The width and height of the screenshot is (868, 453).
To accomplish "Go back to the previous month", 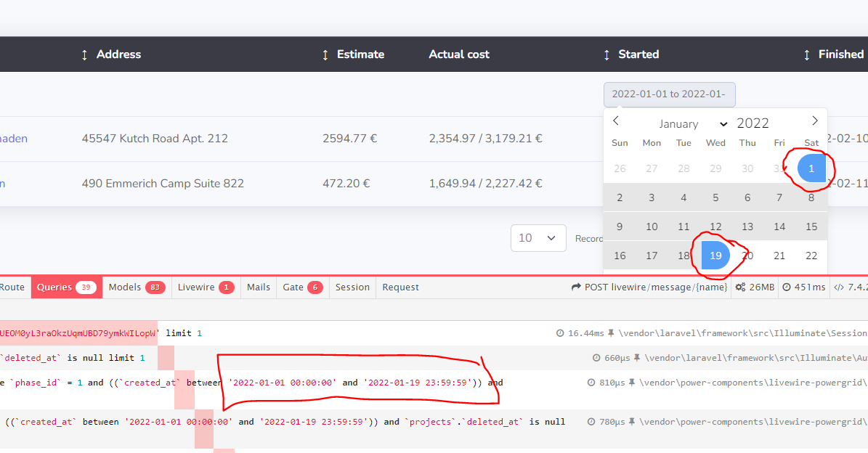I will click(x=615, y=121).
